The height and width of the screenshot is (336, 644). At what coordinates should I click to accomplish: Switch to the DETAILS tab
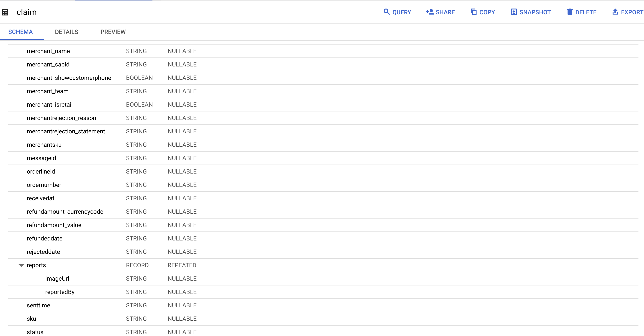(67, 32)
